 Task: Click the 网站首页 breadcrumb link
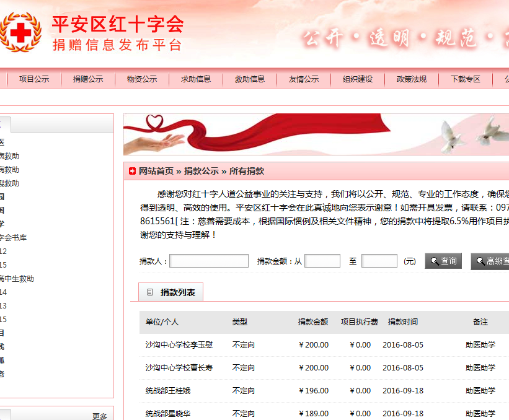[x=156, y=171]
